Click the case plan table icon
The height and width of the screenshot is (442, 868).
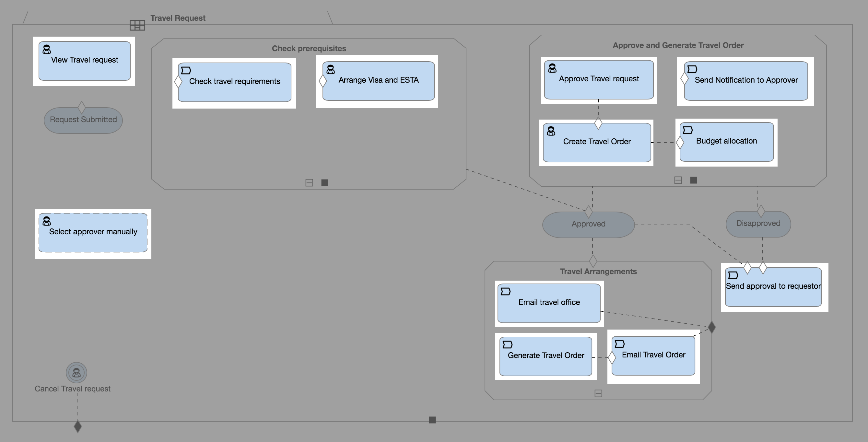(137, 25)
